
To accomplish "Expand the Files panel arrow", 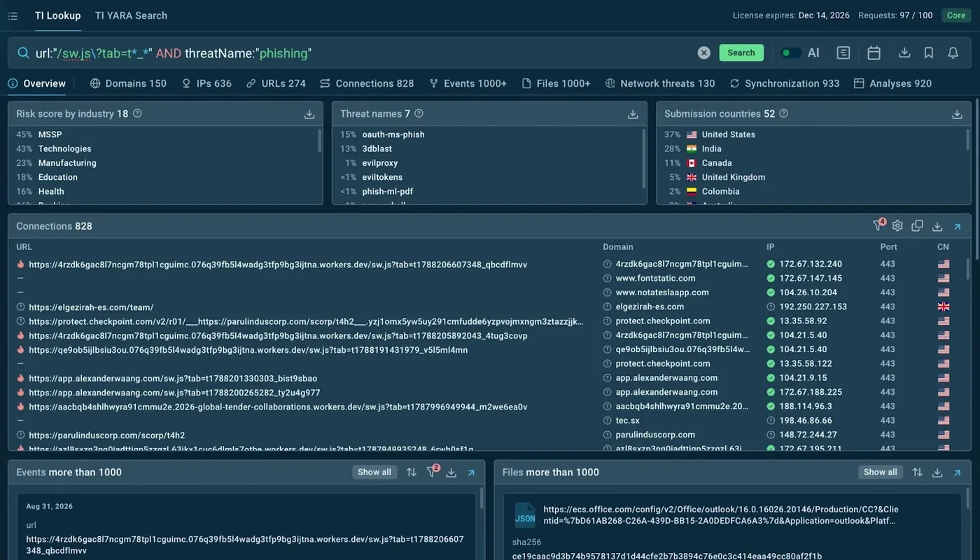I will (x=957, y=472).
